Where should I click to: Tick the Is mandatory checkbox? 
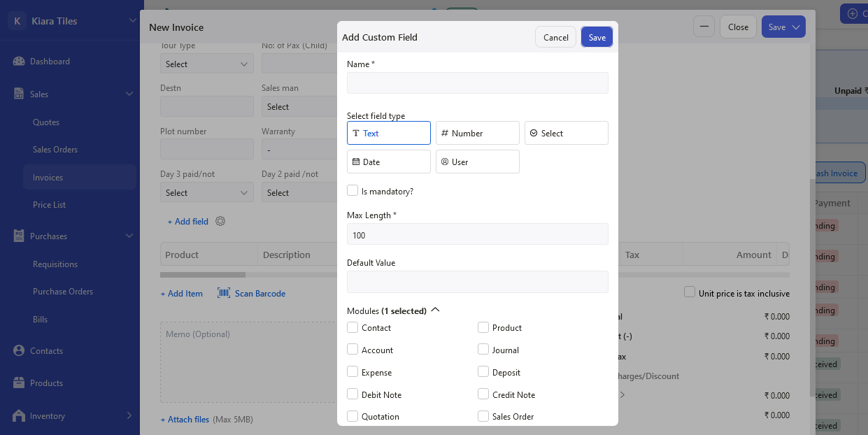(353, 190)
